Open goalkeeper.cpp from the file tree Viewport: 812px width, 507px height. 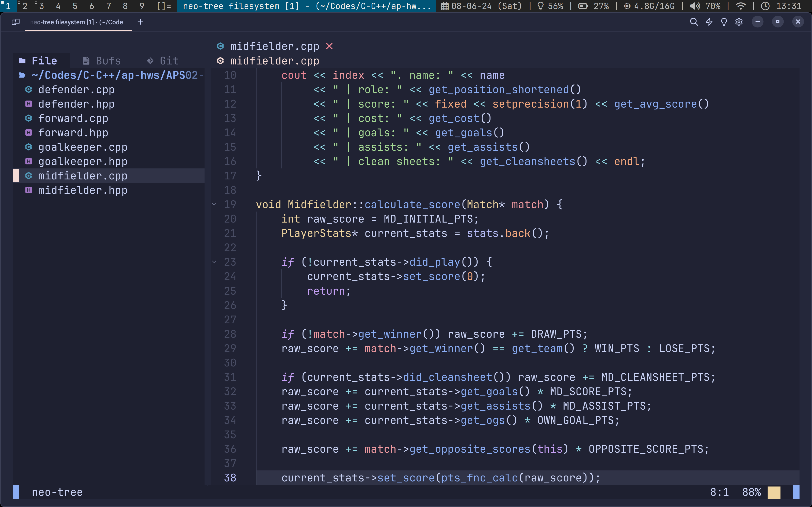(x=82, y=147)
